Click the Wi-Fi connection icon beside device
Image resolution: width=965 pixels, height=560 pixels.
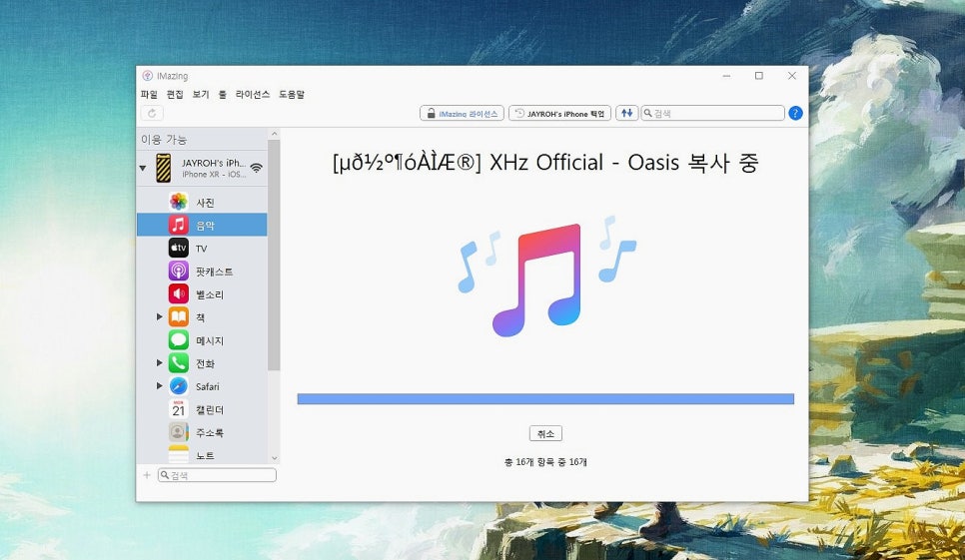pos(257,168)
